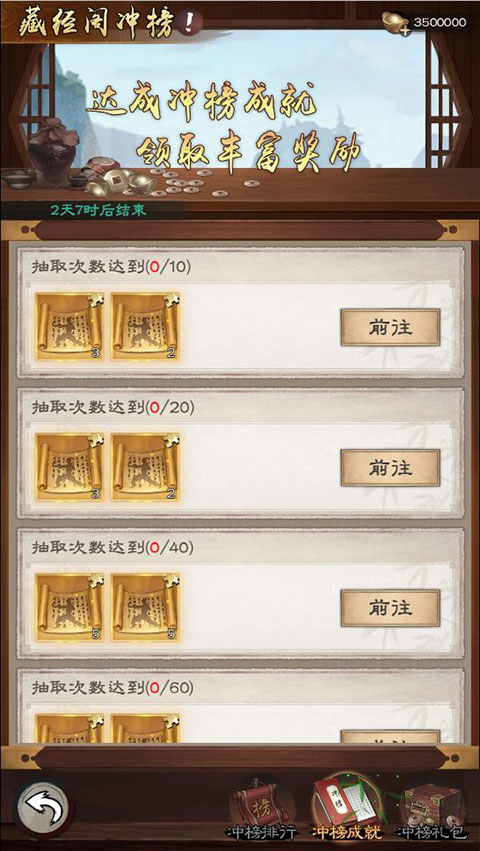Tap second scroll reward in 0/20 row
The width and height of the screenshot is (480, 851).
146,467
